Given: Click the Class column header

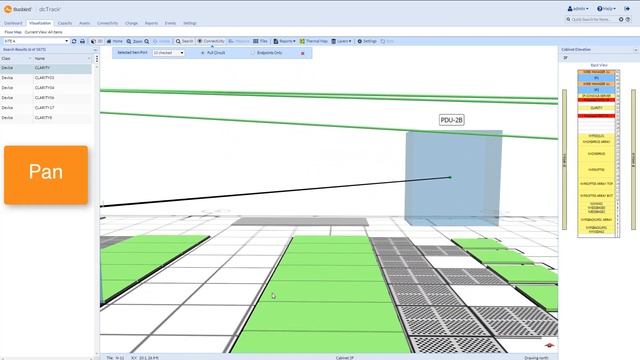Looking at the screenshot, I should coord(16,59).
